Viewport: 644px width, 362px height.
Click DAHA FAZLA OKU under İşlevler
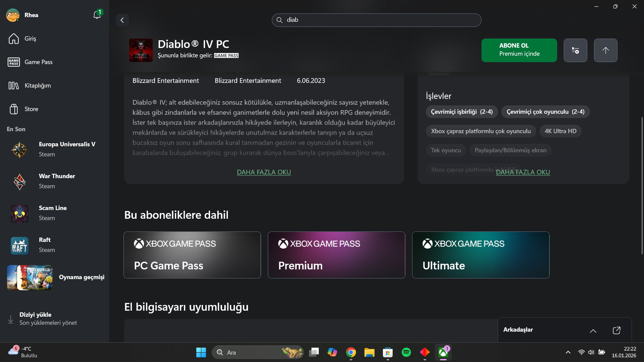[523, 172]
